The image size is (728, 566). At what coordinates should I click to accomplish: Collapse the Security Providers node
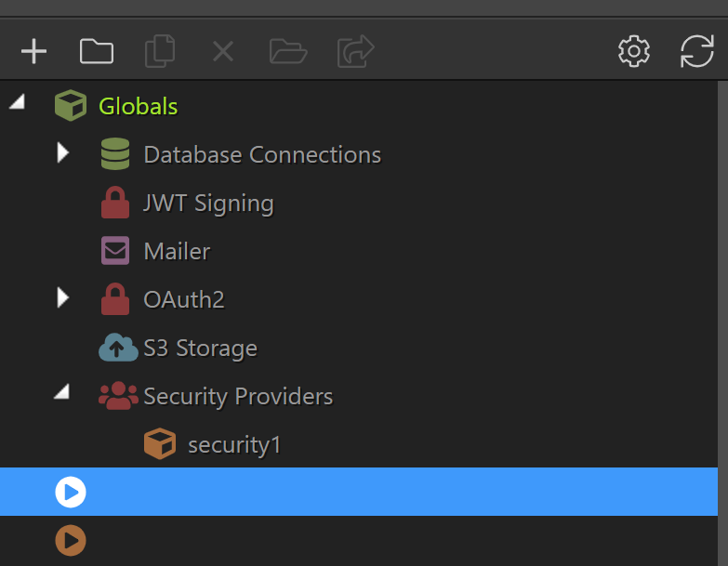[x=61, y=391]
